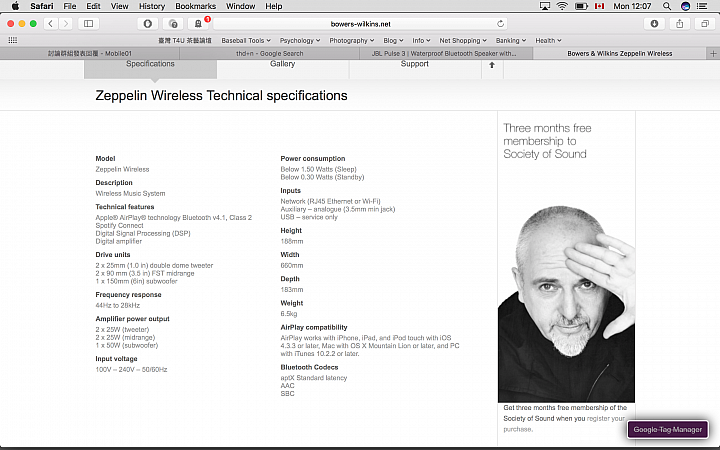The width and height of the screenshot is (720, 450).
Task: Click 'Three months free membership' heading
Action: [x=547, y=141]
